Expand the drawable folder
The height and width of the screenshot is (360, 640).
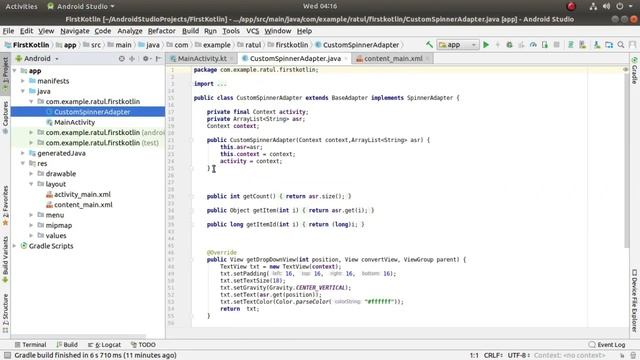(31, 173)
